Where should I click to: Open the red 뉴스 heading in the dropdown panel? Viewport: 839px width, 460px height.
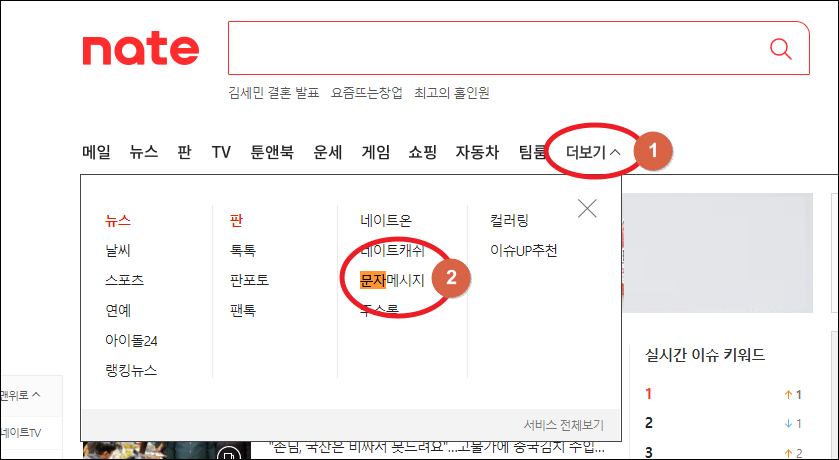[x=118, y=220]
